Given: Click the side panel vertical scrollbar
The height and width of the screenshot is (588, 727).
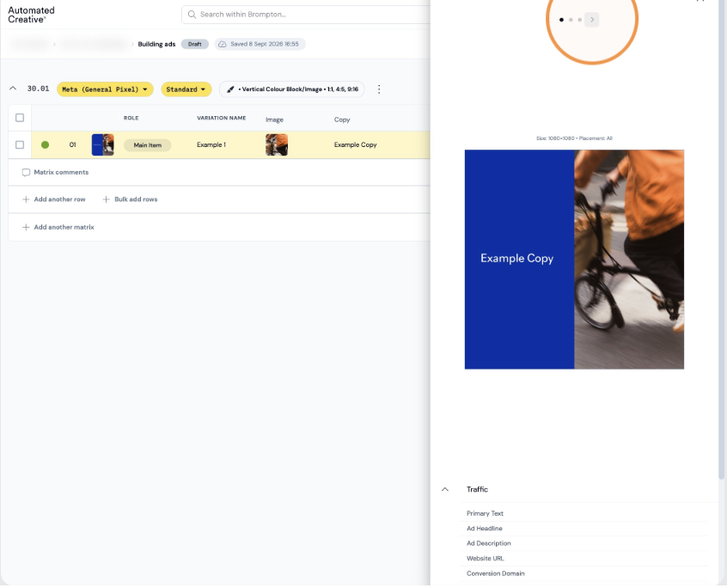Looking at the screenshot, I should pos(721,239).
